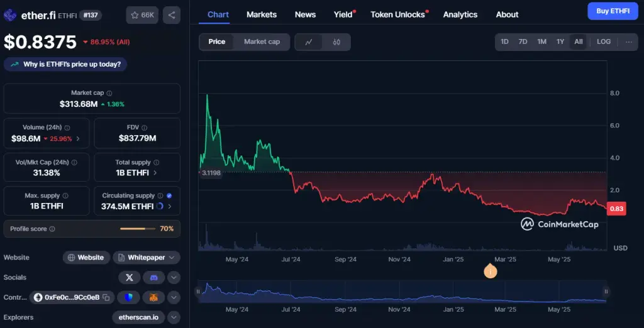Click the right range slider handle
The image size is (644, 328).
[606, 292]
